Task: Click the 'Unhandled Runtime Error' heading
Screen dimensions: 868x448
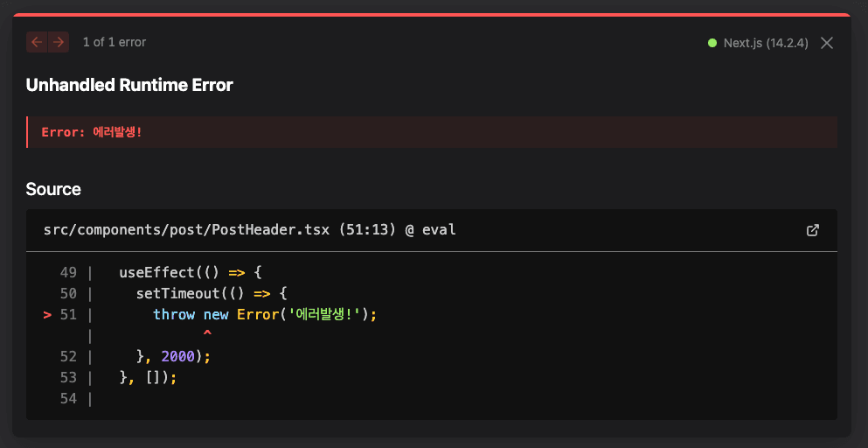Action: (129, 85)
